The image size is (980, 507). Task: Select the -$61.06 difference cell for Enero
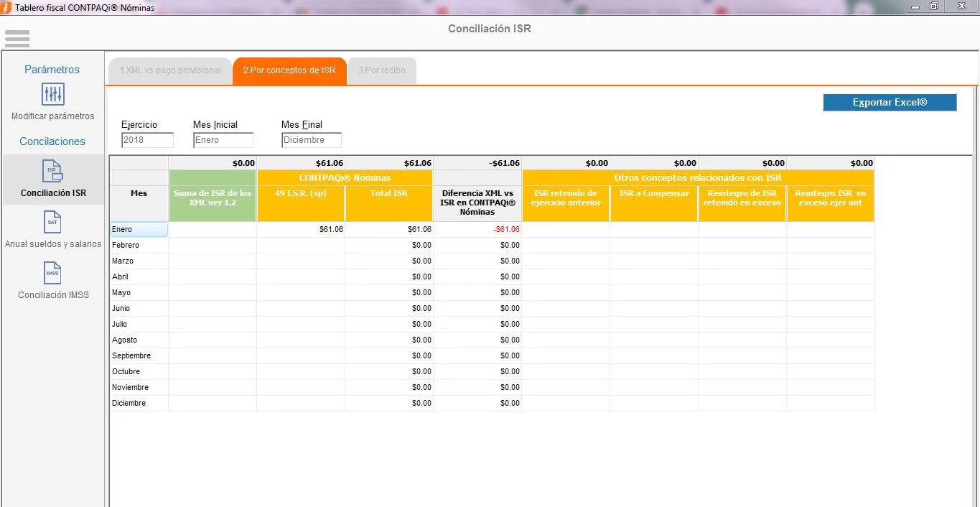click(x=477, y=230)
